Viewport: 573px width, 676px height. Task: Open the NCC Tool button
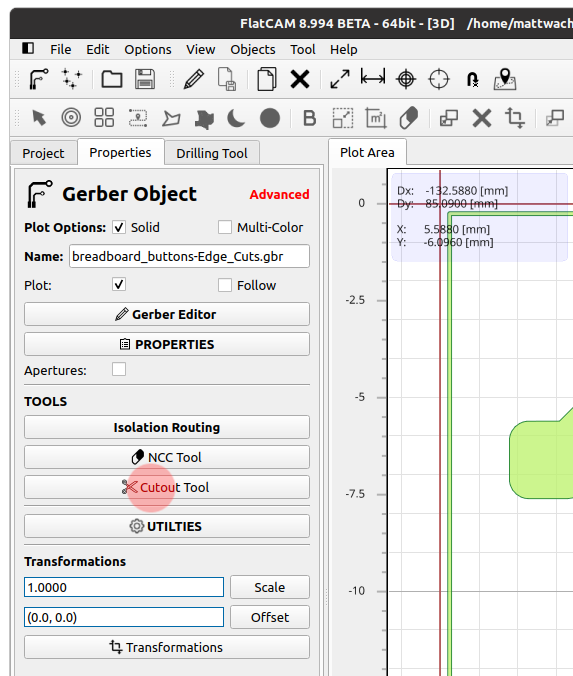167,457
